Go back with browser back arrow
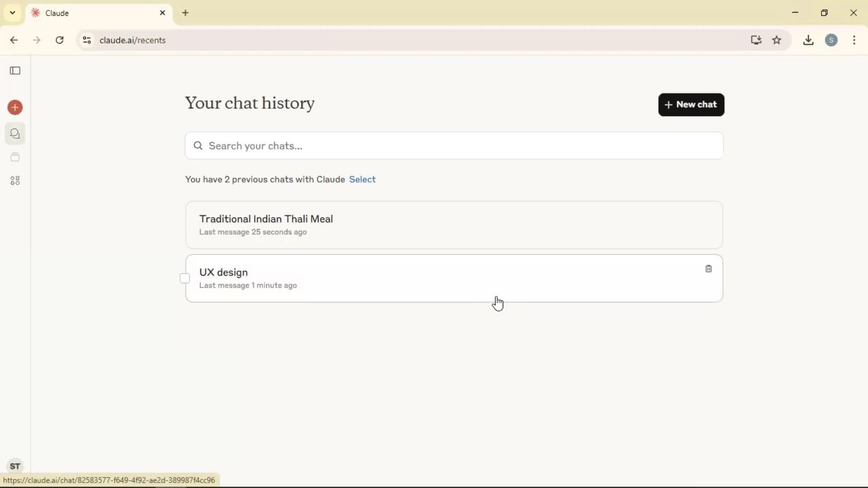The width and height of the screenshot is (868, 488). (x=14, y=40)
